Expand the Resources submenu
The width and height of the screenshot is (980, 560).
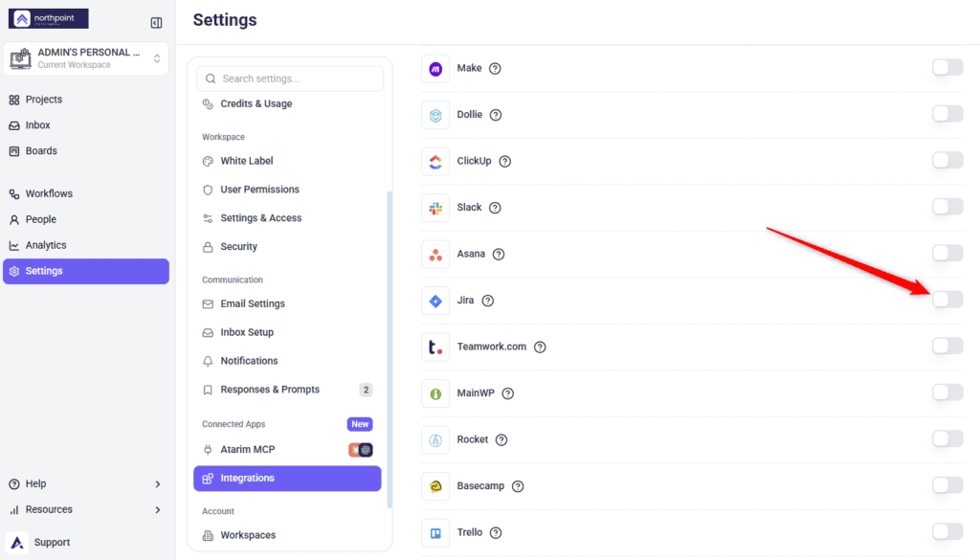point(158,510)
